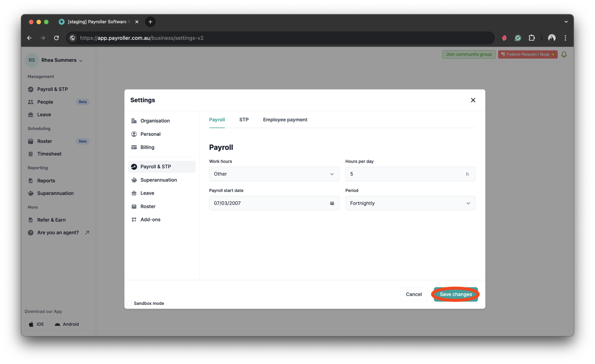Expand the Work hours dropdown

pyautogui.click(x=274, y=174)
